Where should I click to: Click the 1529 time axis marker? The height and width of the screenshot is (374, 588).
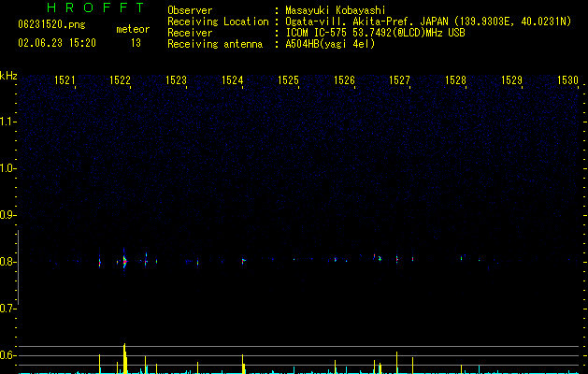[x=511, y=80]
